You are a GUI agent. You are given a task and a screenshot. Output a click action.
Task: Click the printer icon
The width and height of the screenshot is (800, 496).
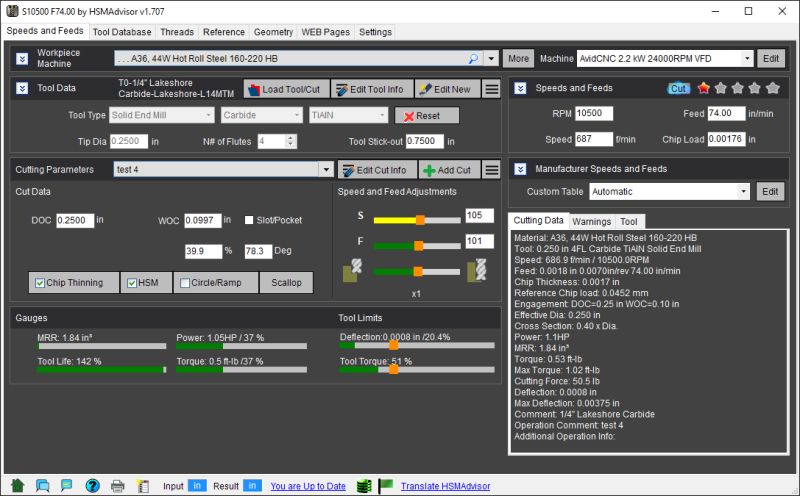[x=118, y=486]
